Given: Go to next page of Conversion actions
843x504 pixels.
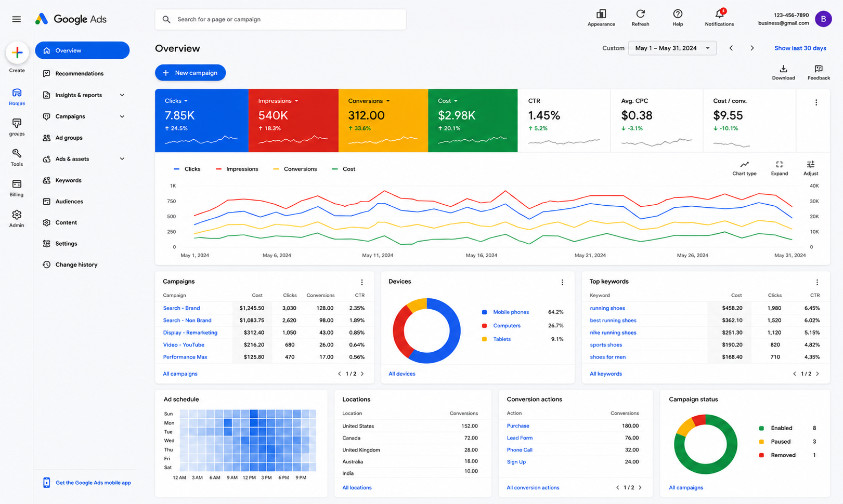Looking at the screenshot, I should [x=640, y=487].
